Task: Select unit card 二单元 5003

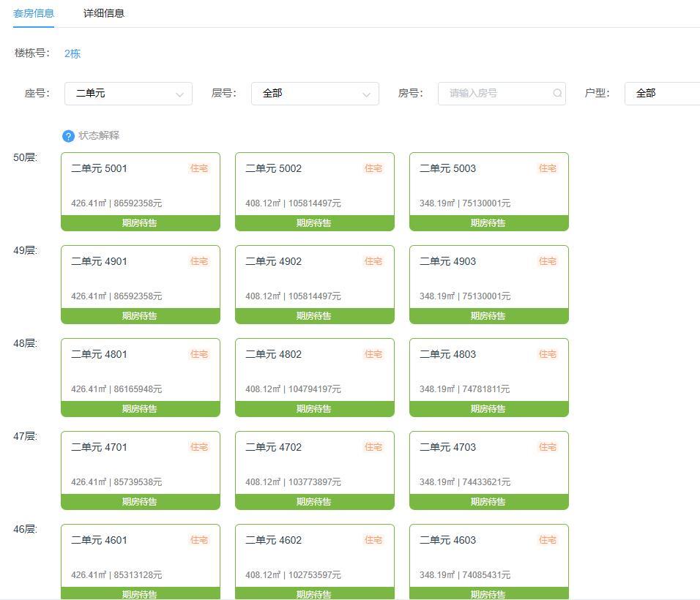Action: pos(489,192)
